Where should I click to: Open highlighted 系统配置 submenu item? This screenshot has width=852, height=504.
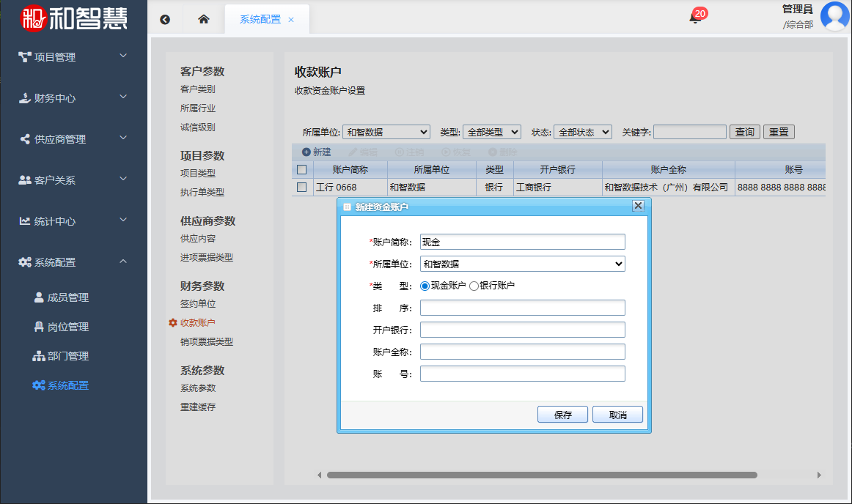point(61,385)
